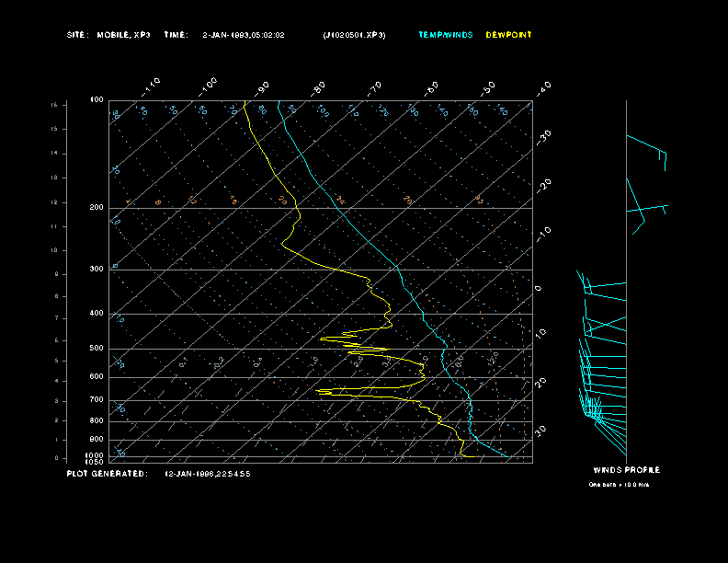Click the PLOT GENERATED label
Screen dimensions: 728x563
(x=107, y=474)
